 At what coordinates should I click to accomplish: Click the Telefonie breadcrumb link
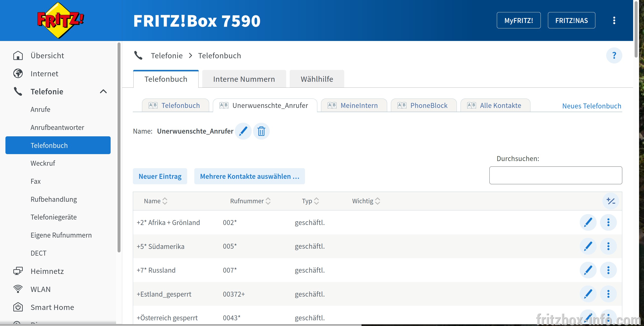pos(167,56)
